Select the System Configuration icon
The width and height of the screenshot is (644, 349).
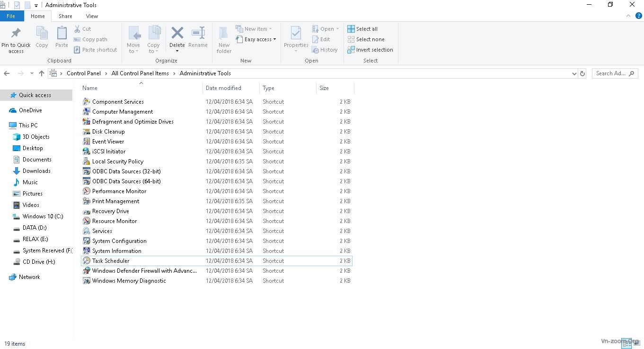click(86, 241)
